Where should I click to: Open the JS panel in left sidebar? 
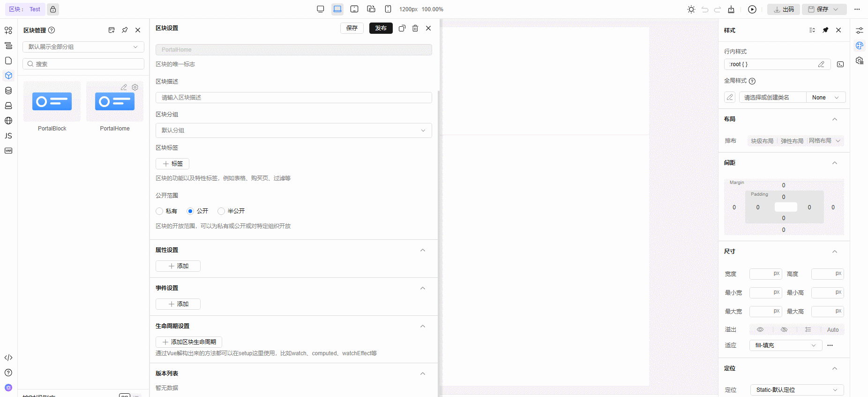(x=8, y=136)
